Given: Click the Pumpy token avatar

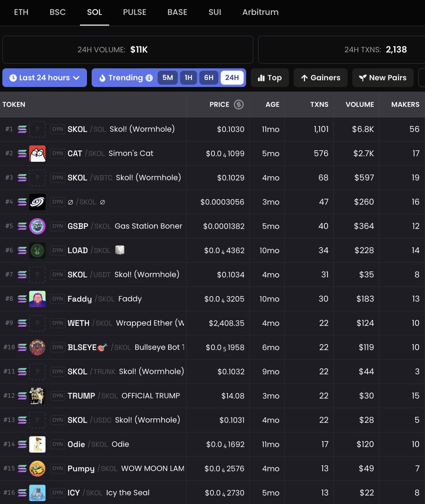Looking at the screenshot, I should point(37,469).
